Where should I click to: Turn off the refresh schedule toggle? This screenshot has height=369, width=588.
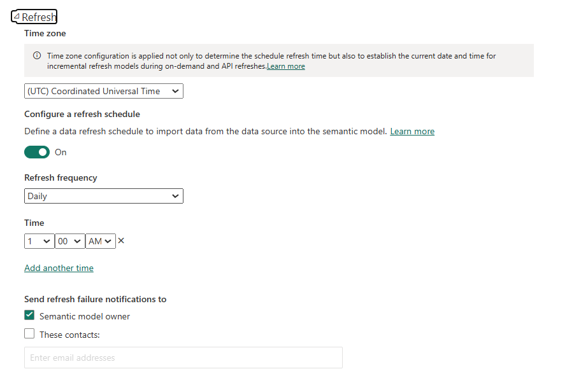(37, 152)
